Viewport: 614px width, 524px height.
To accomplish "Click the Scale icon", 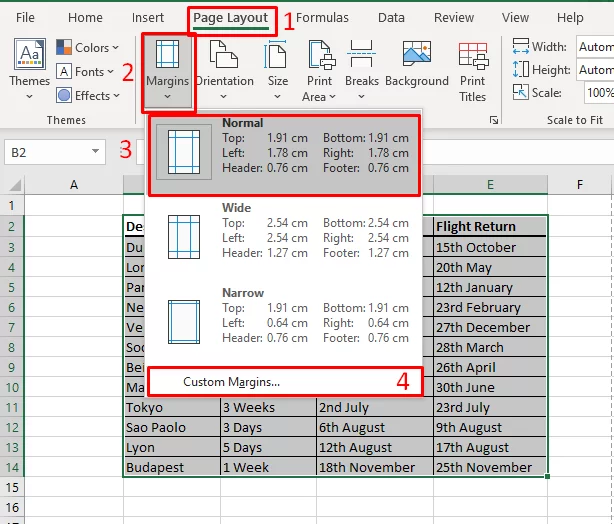I will click(x=521, y=92).
